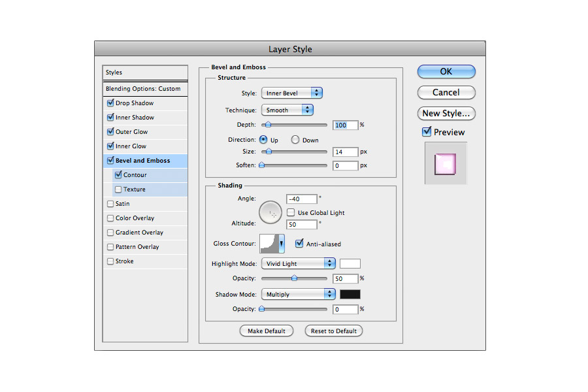The width and height of the screenshot is (588, 392).
Task: Click the highlight Opacity field showing 50
Action: coord(346,278)
